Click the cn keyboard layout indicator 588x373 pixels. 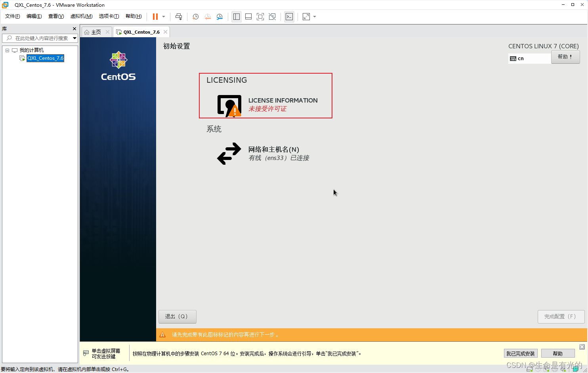(529, 58)
